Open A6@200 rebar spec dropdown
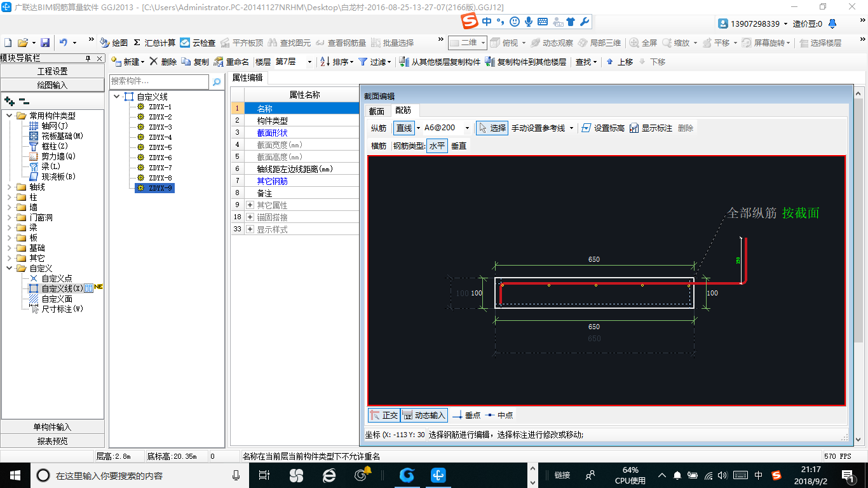 (467, 128)
